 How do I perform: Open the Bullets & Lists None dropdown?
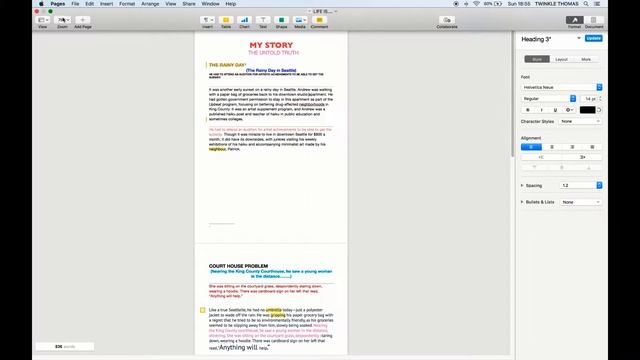[x=580, y=202]
